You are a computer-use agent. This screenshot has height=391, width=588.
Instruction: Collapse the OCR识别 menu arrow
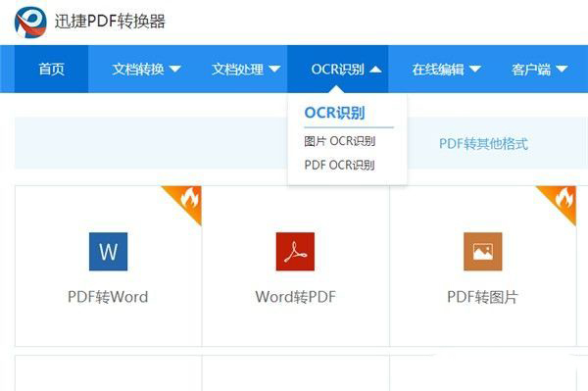375,69
